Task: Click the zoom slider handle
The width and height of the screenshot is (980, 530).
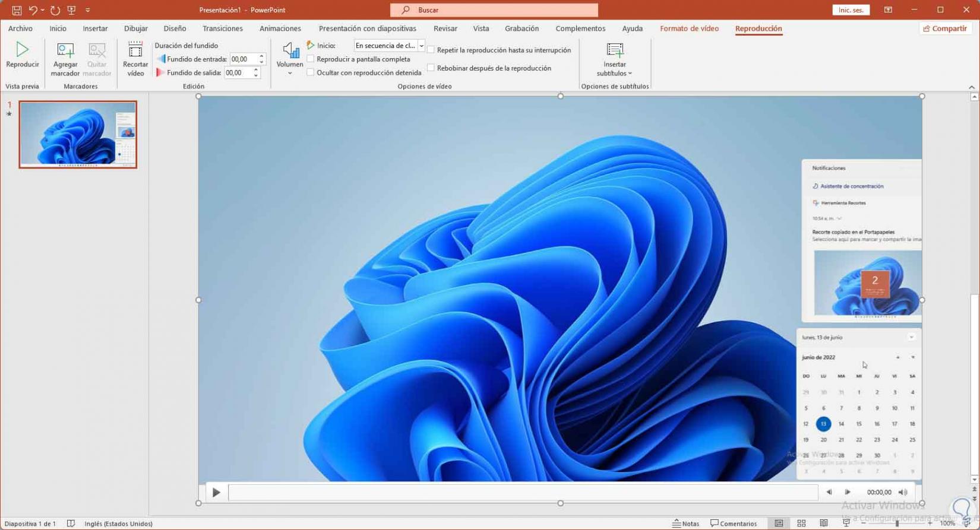Action: point(897,523)
